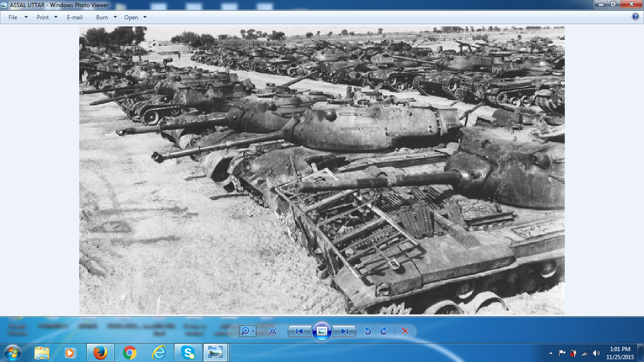Click the Show desktop strip
The width and height of the screenshot is (644, 362).
click(641, 353)
